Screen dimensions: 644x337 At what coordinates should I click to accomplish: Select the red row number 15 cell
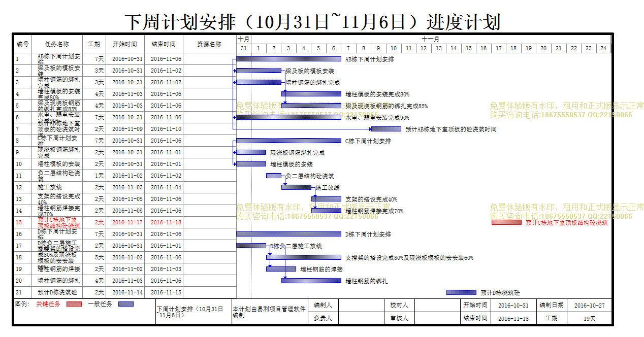[23, 222]
